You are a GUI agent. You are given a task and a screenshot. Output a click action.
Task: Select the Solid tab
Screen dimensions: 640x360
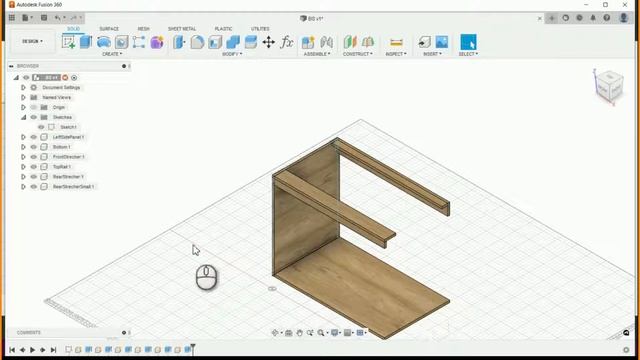pos(73,29)
